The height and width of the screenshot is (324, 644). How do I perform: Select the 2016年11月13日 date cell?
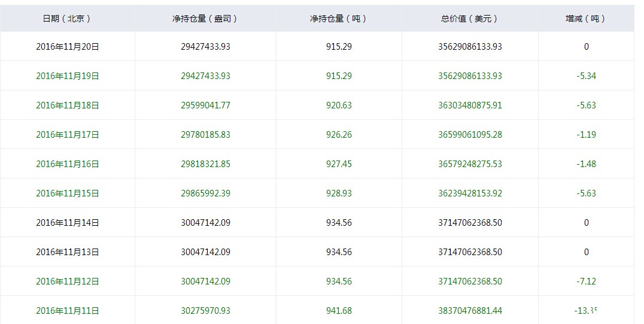click(67, 252)
